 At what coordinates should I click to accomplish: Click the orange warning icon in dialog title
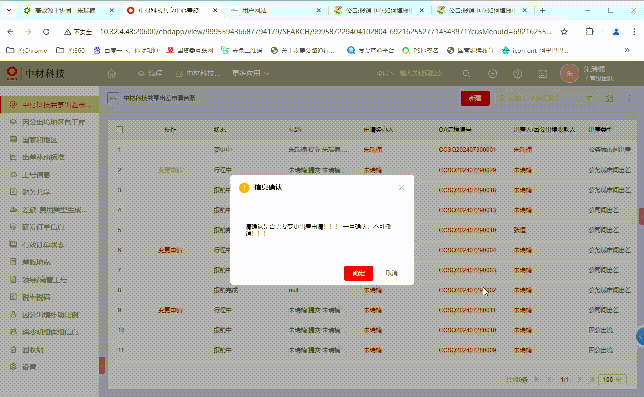click(244, 188)
